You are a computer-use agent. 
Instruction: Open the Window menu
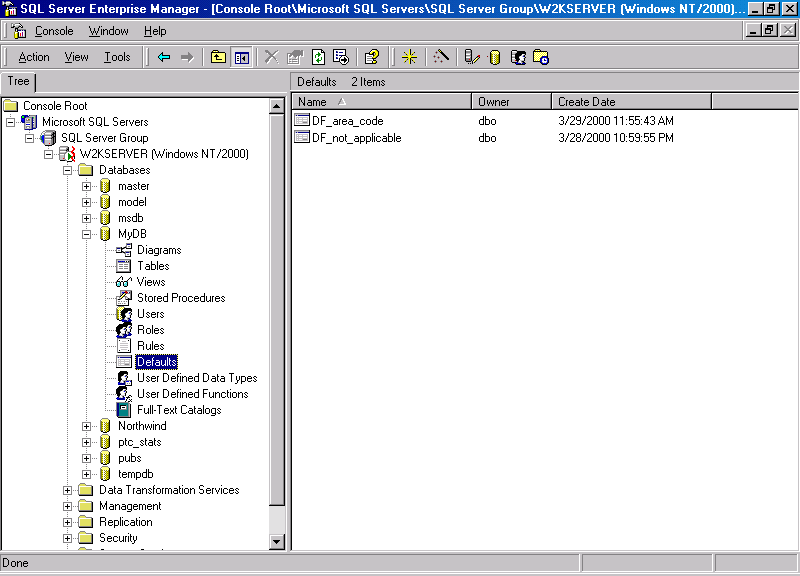coord(109,31)
